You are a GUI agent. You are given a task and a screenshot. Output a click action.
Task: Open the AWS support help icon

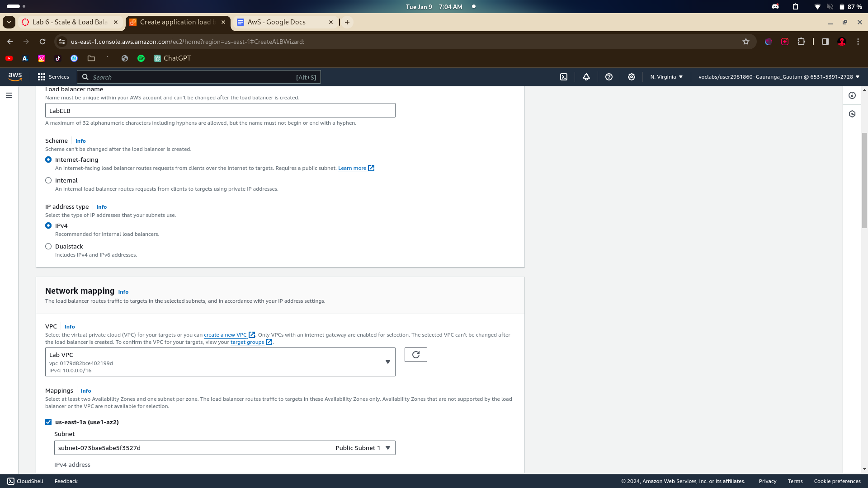[x=609, y=77]
